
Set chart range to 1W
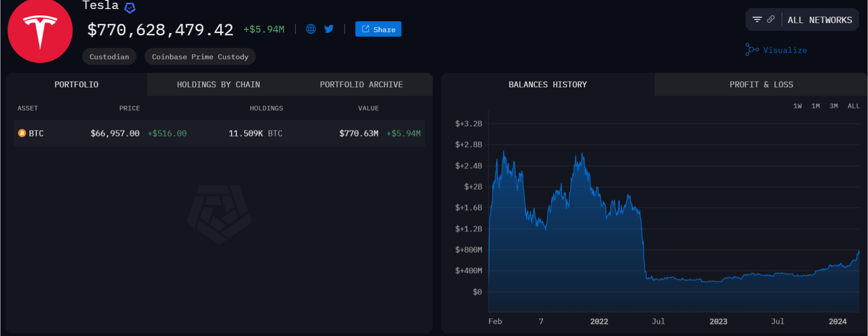pos(797,106)
